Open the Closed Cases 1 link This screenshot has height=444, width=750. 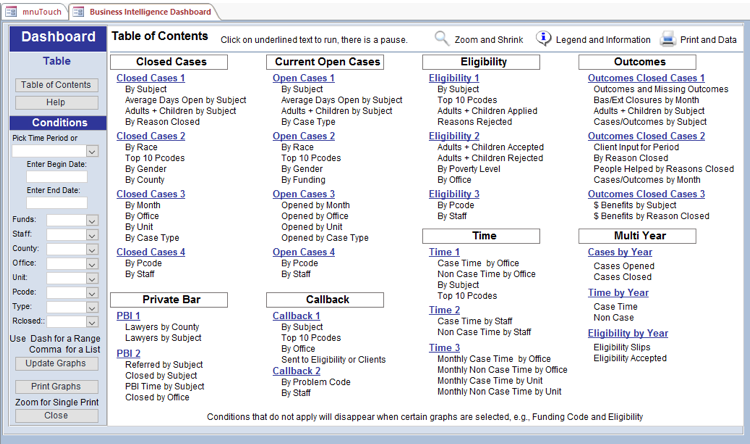click(150, 78)
